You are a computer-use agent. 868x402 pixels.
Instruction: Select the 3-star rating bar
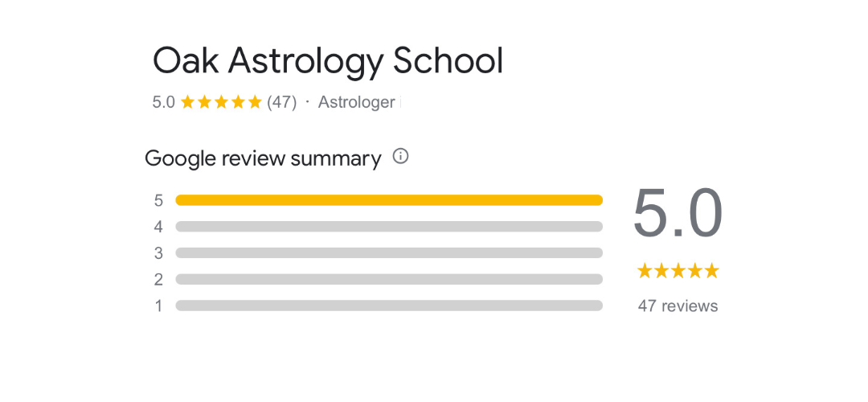click(x=389, y=253)
